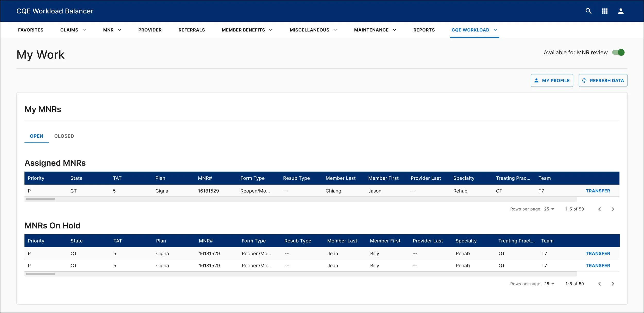Click the Assigned MNRs horizontal scrollbar
Screen dimensions: 644x313
pyautogui.click(x=40, y=199)
